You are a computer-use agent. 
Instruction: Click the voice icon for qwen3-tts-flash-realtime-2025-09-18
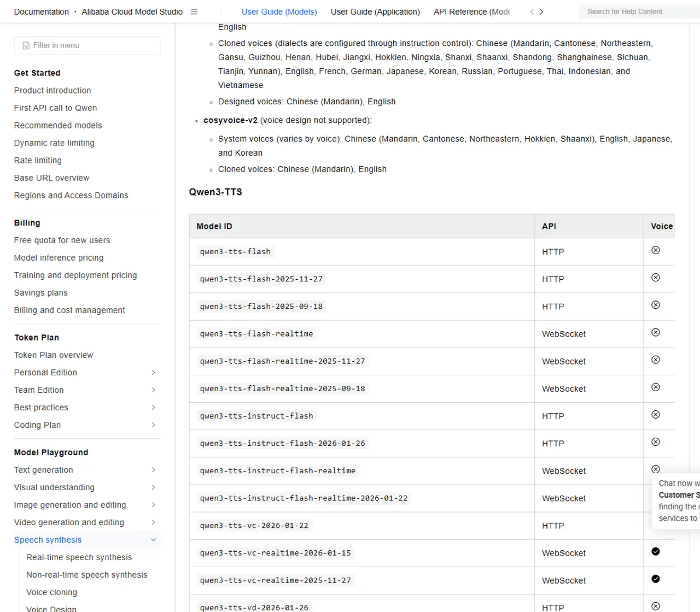click(656, 387)
